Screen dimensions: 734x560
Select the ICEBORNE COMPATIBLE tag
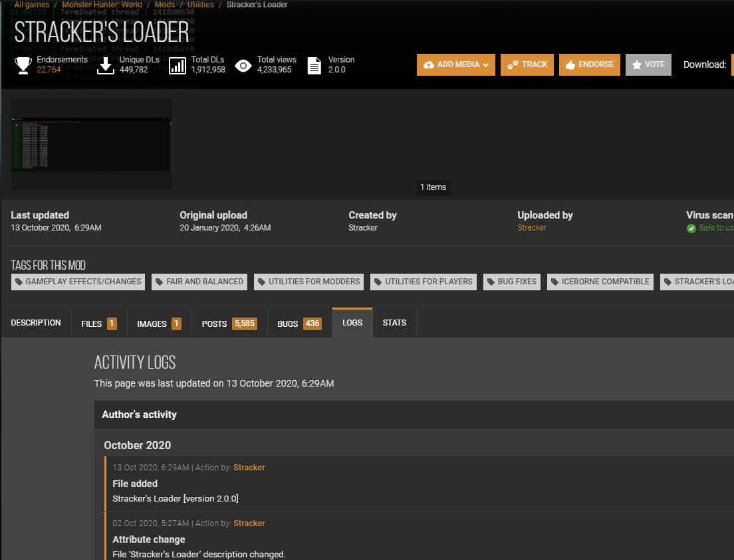(x=600, y=282)
